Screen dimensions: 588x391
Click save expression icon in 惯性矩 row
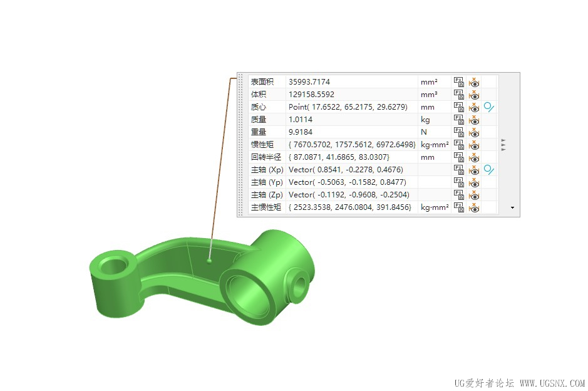coord(458,145)
